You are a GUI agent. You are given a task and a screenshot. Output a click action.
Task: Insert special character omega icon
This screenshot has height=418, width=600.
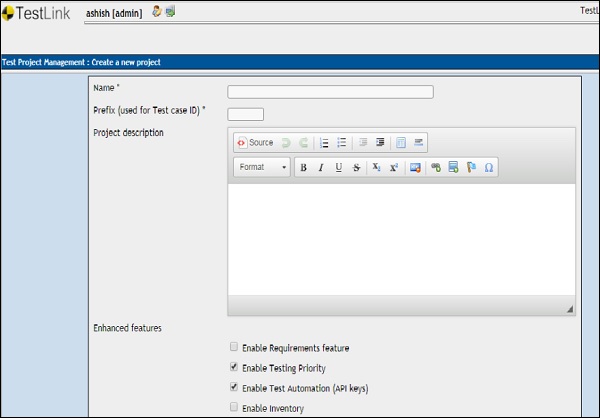point(489,168)
